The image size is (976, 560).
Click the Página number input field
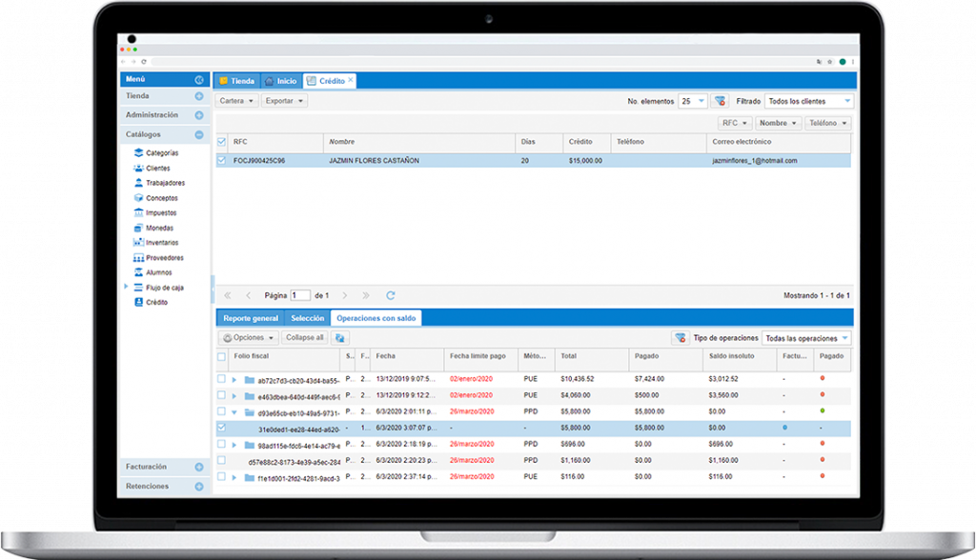pos(300,295)
